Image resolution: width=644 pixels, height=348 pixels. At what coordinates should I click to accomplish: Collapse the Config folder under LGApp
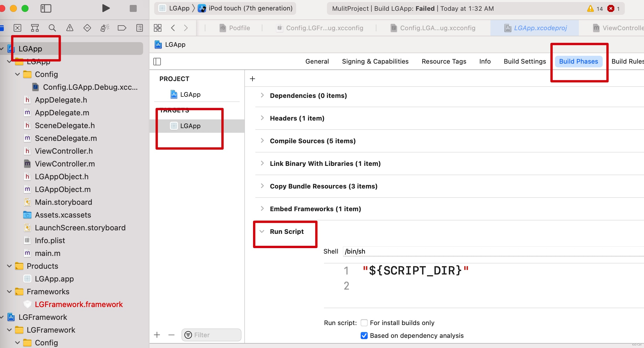(x=17, y=74)
